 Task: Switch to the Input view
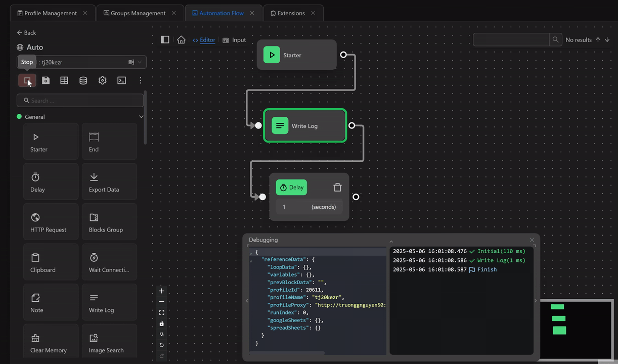(x=234, y=39)
